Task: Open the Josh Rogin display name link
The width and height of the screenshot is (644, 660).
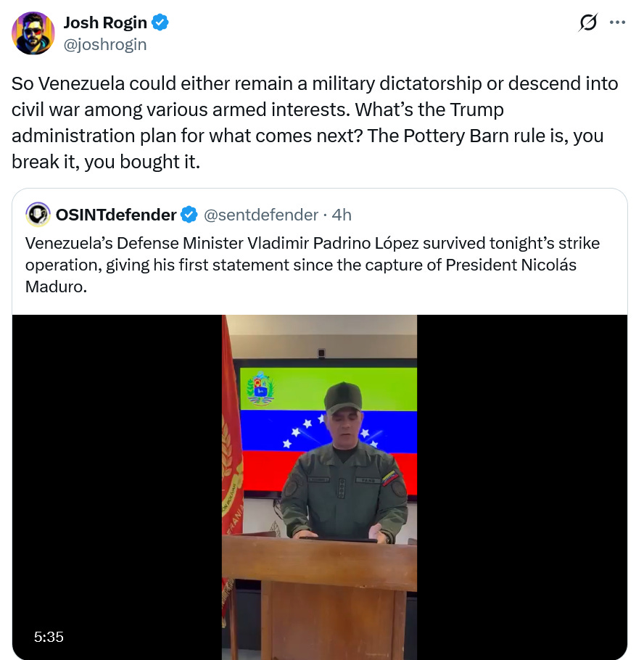Action: (105, 22)
